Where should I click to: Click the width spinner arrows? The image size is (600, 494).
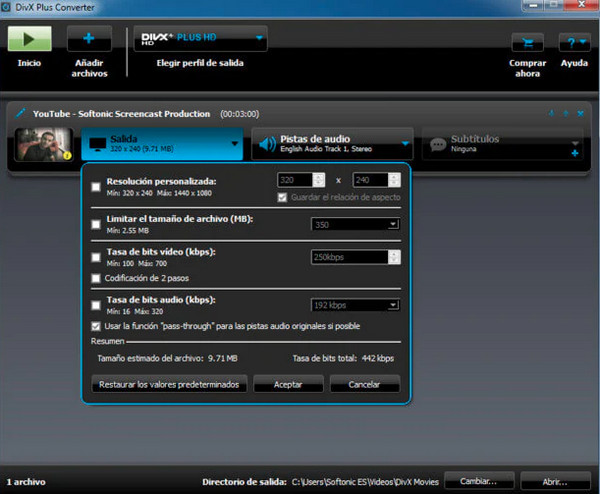[318, 180]
